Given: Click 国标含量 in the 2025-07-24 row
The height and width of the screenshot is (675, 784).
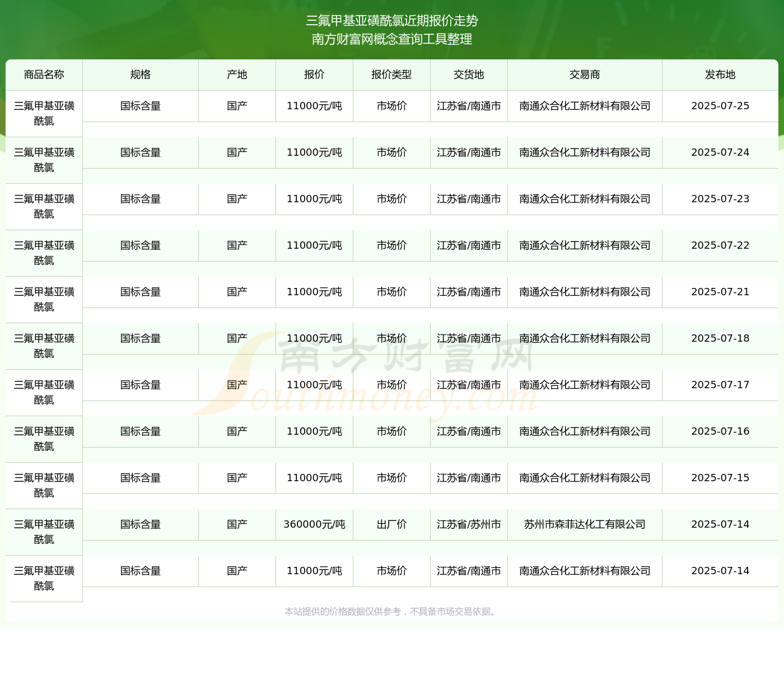Looking at the screenshot, I should click(141, 152).
